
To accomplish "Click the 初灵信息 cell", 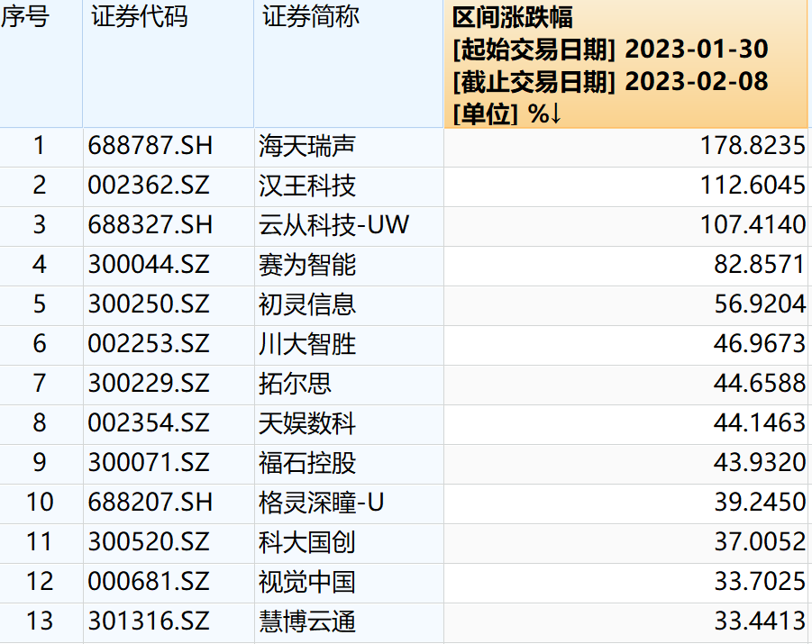I will tap(307, 304).
